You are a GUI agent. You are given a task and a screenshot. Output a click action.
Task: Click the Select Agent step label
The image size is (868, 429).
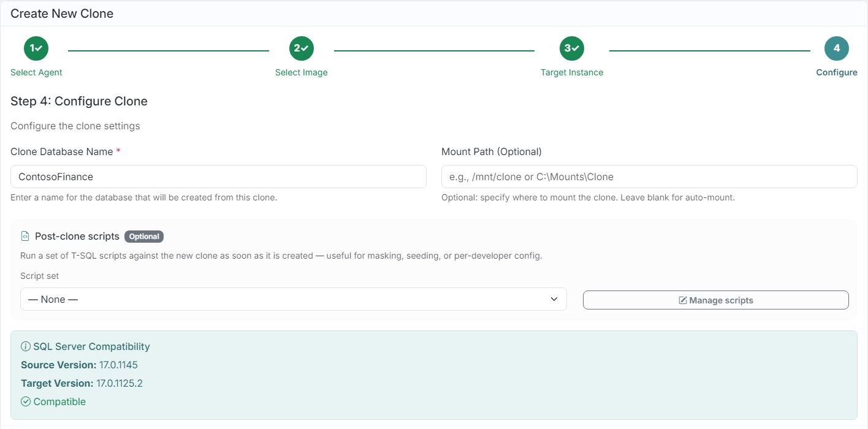point(36,72)
